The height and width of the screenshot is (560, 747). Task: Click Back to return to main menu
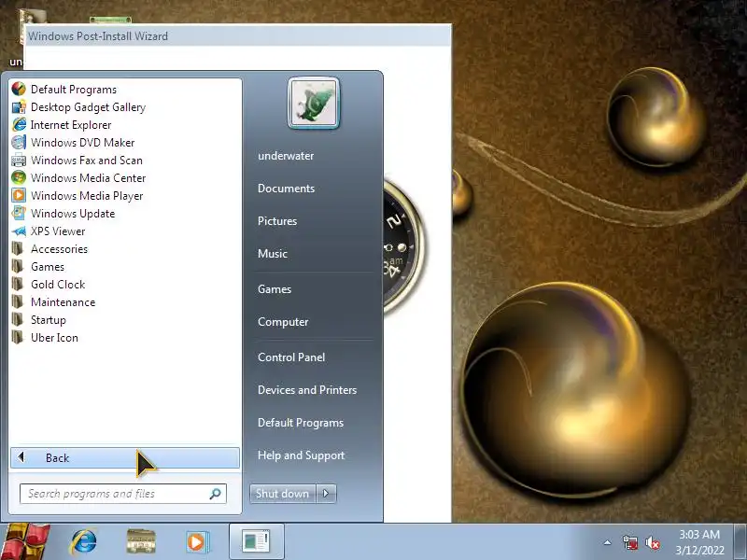[125, 457]
